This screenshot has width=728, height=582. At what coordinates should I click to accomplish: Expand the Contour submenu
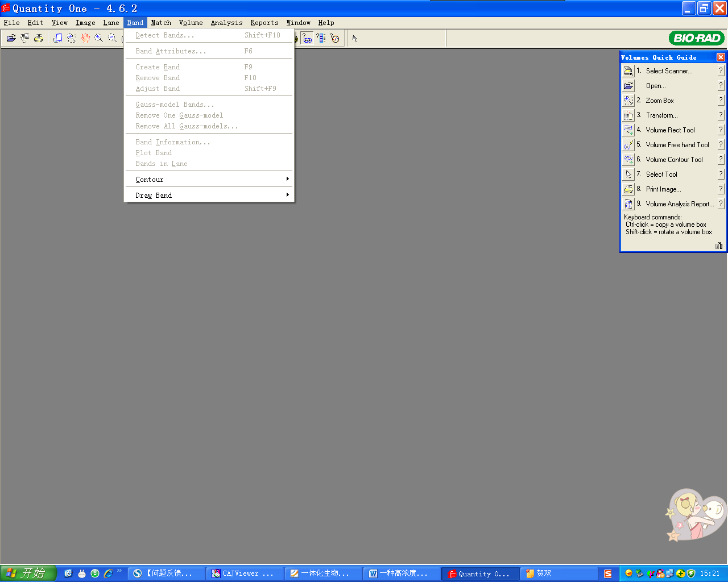209,180
